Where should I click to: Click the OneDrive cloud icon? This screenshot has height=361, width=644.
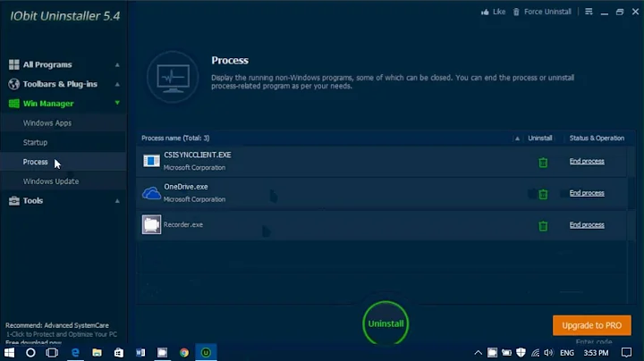pos(151,193)
